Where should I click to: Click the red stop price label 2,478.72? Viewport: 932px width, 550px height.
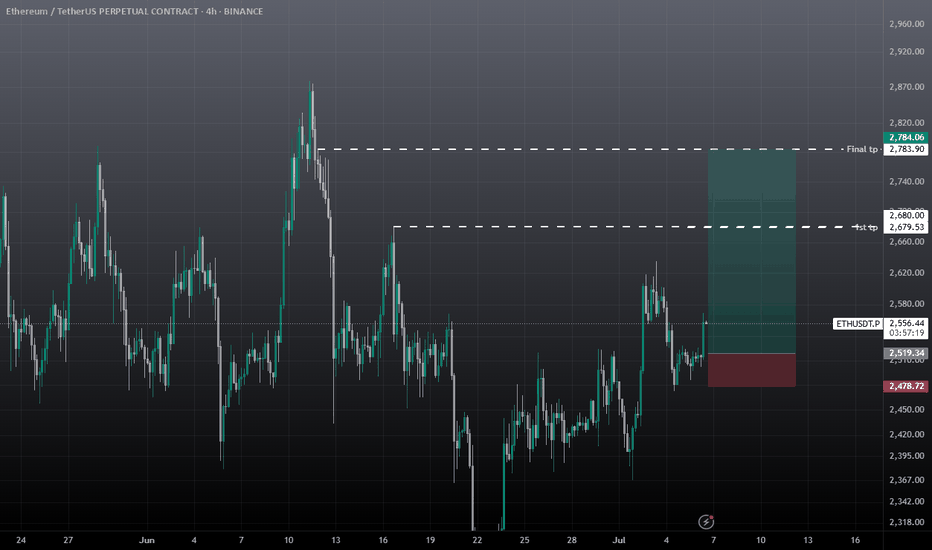(906, 386)
